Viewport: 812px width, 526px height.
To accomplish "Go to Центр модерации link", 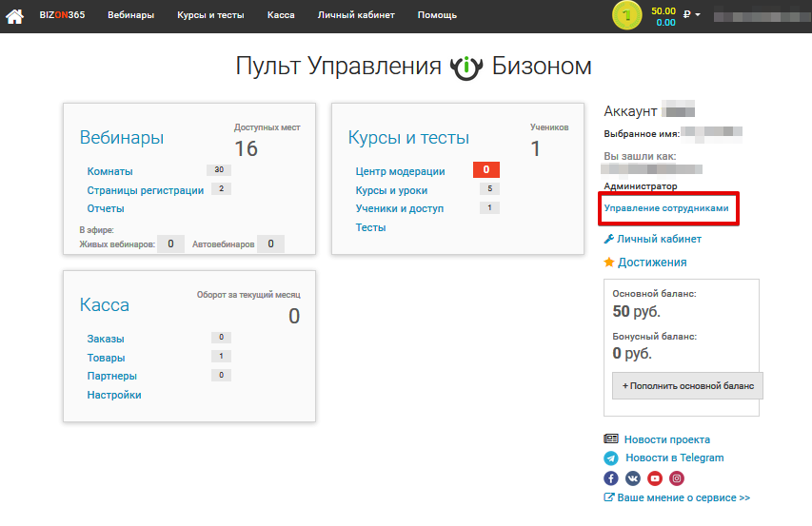I will click(x=400, y=171).
